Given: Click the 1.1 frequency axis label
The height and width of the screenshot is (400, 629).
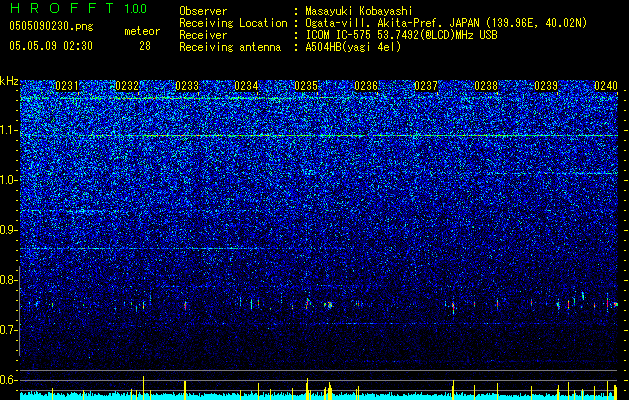Looking at the screenshot, I should (x=9, y=130).
